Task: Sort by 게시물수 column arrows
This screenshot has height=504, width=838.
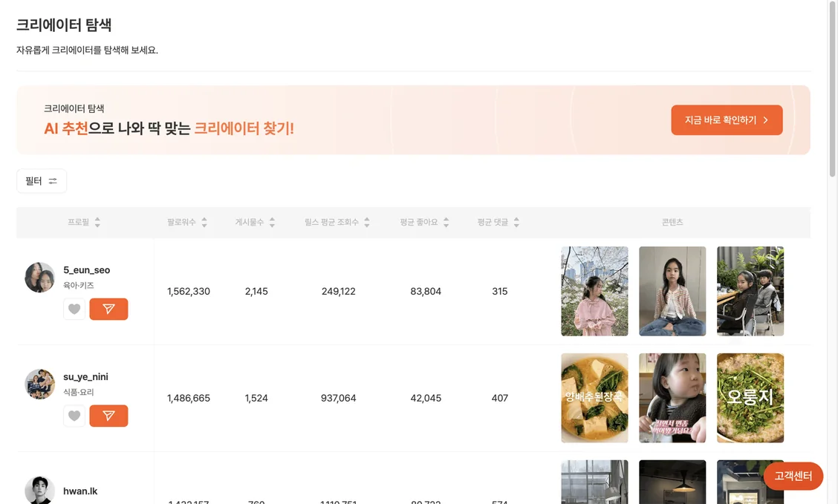Action: (x=272, y=222)
